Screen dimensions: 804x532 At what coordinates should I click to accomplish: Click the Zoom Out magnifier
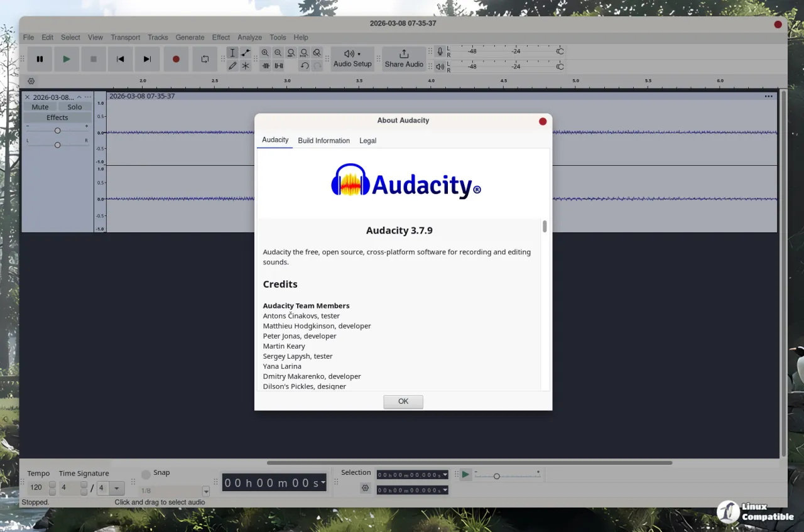pyautogui.click(x=278, y=53)
